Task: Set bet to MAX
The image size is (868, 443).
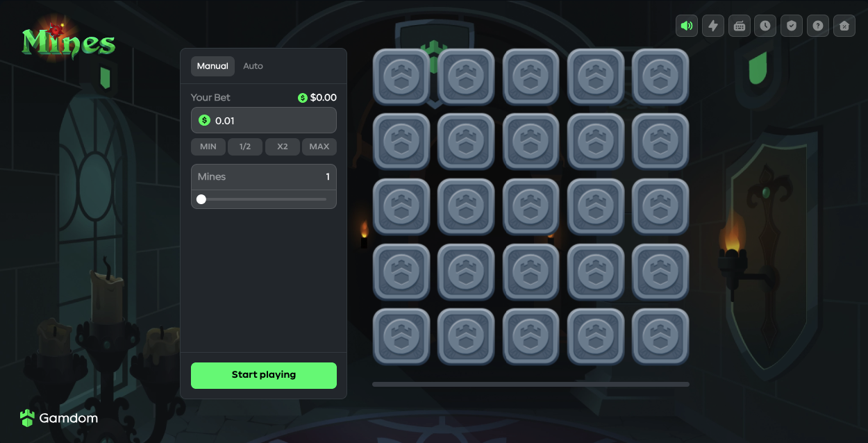Action: (319, 147)
